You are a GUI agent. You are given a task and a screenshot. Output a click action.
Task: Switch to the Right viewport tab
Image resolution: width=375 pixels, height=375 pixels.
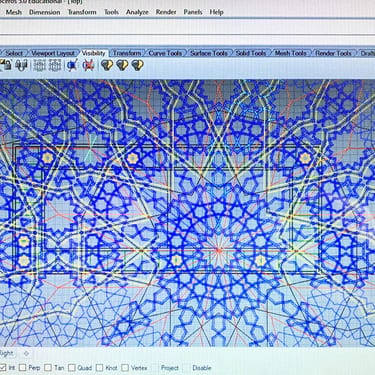[x=7, y=353]
